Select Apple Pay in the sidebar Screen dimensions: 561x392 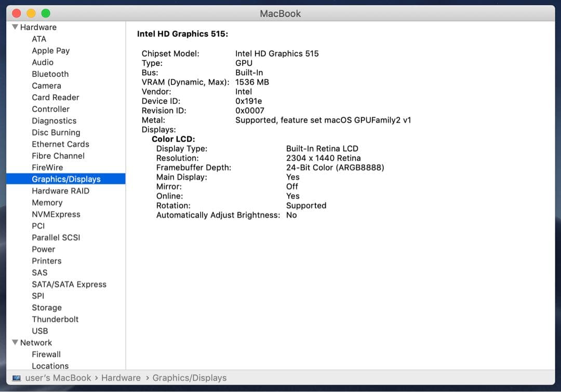[x=50, y=50]
